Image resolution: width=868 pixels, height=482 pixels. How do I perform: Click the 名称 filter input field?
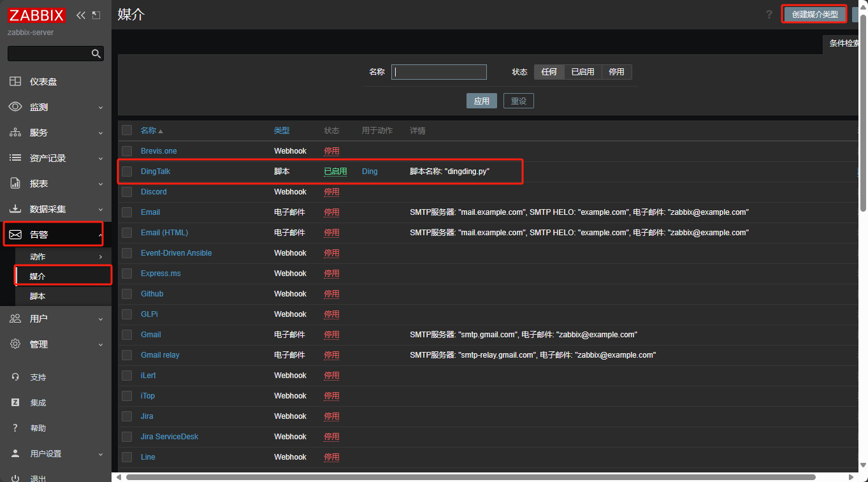439,72
